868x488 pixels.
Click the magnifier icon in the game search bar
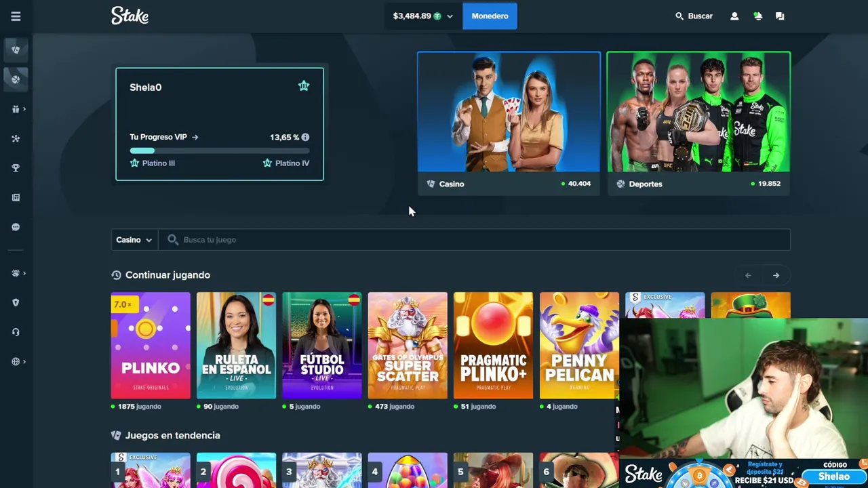(173, 240)
